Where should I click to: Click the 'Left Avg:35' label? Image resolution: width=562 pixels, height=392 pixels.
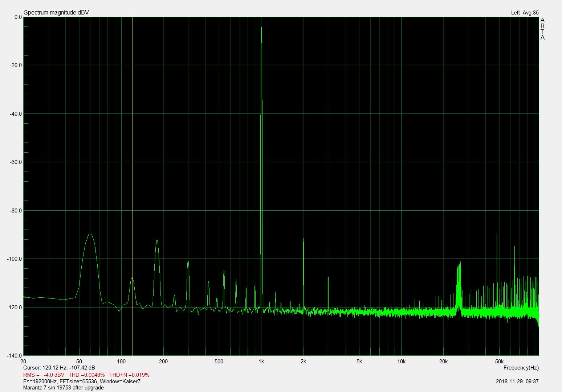coord(525,13)
